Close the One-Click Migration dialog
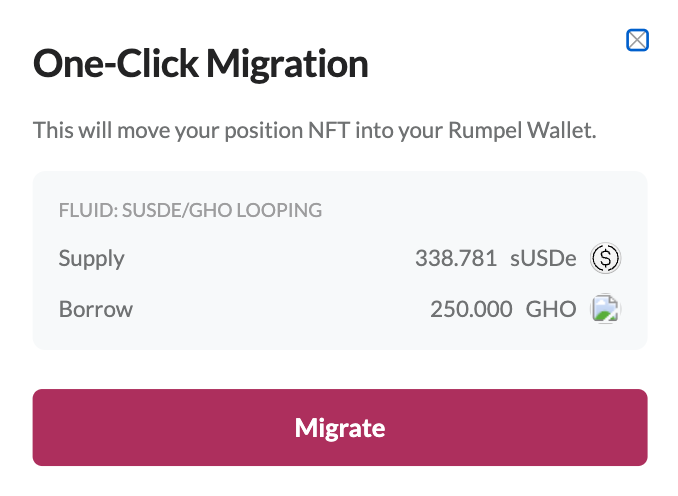 637,40
